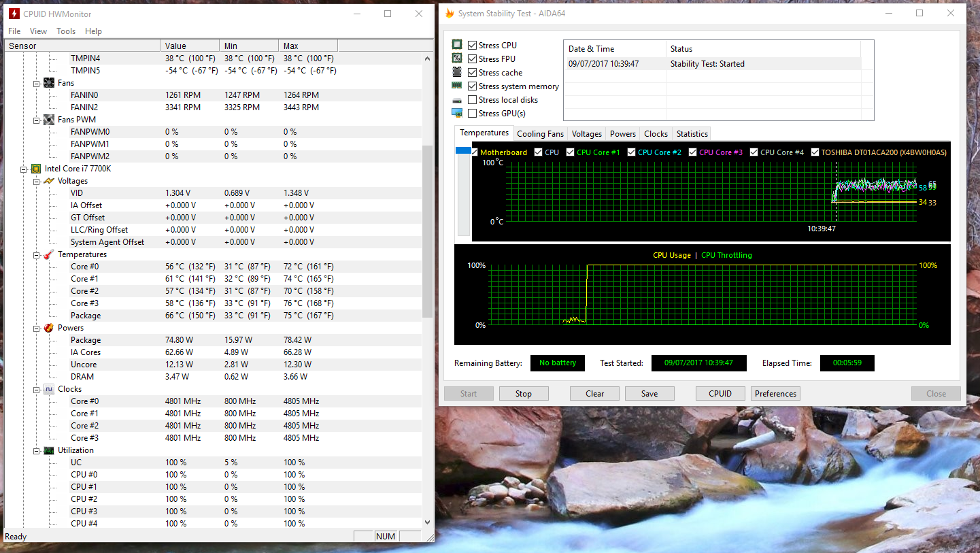Open Preferences in AIDA64

click(775, 394)
